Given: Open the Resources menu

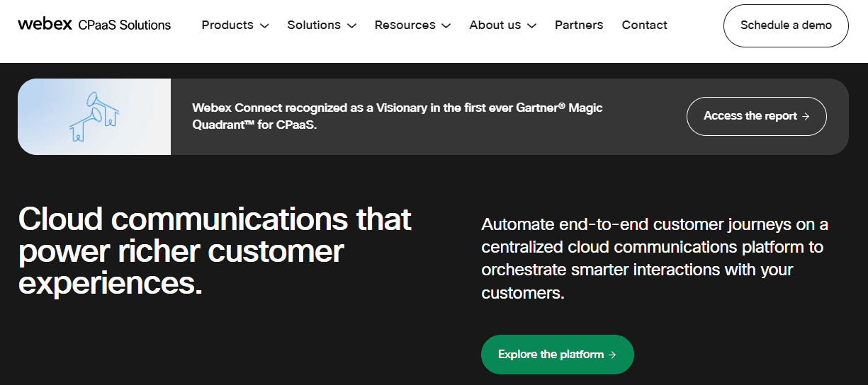Looking at the screenshot, I should pyautogui.click(x=405, y=25).
